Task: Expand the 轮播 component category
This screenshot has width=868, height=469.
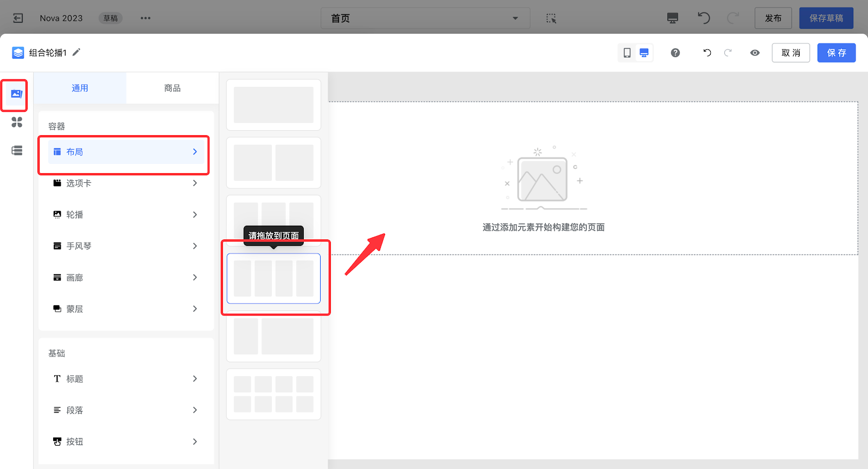Action: [x=126, y=214]
